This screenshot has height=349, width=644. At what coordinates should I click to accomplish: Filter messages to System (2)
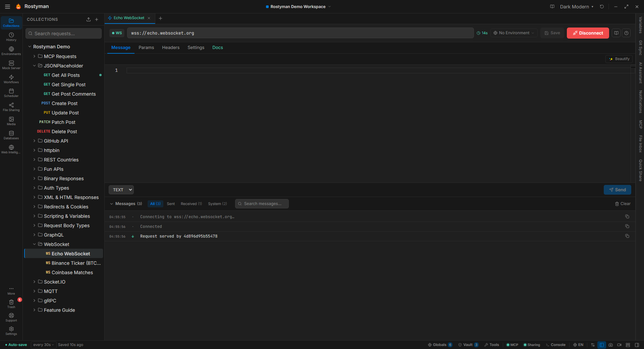[217, 204]
